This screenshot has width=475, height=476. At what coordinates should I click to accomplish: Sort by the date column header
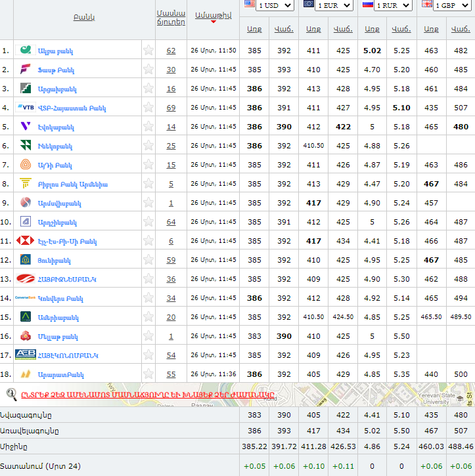214,15
